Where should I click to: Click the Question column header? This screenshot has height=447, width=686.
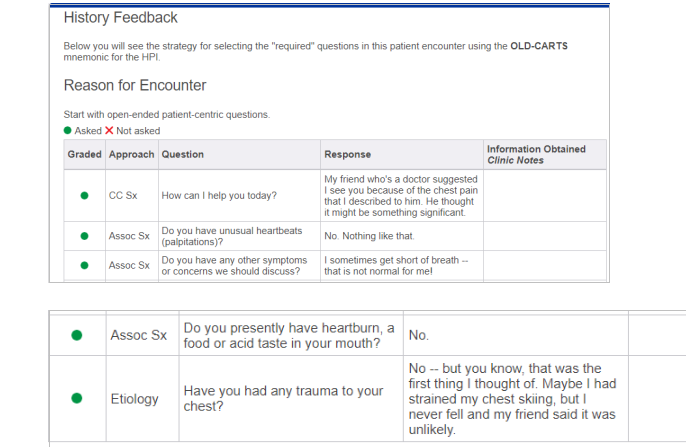(x=183, y=154)
